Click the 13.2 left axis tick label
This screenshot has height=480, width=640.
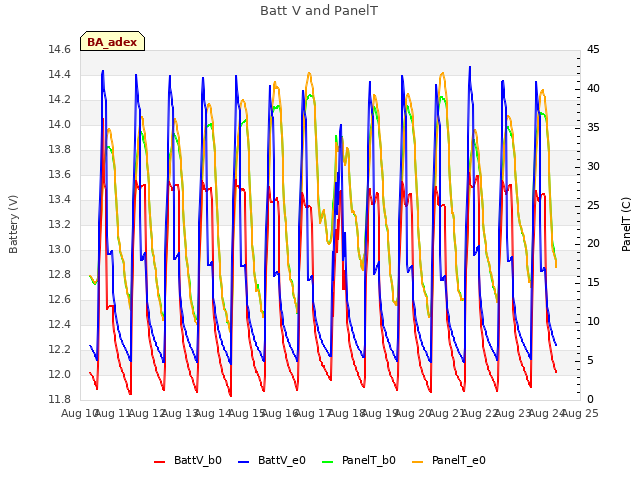coord(59,224)
